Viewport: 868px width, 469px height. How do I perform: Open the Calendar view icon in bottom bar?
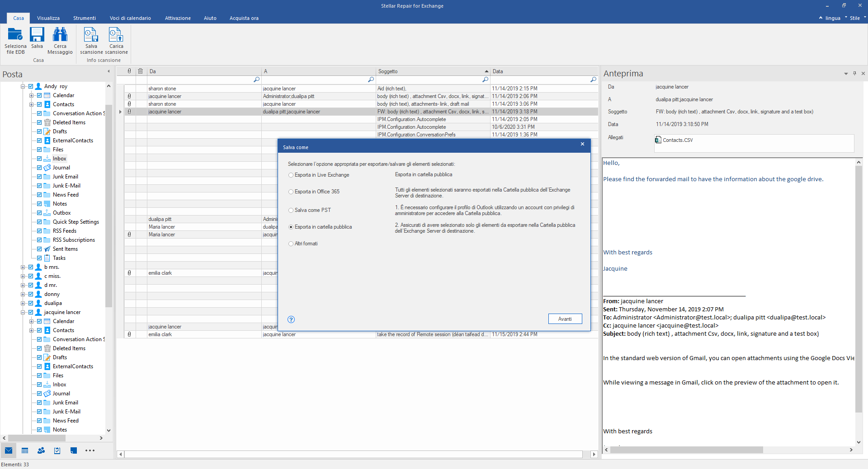[25, 450]
